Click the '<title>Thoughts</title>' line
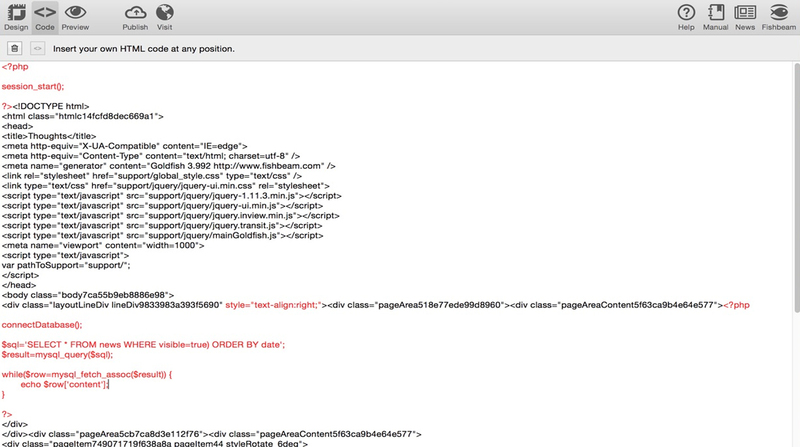Image resolution: width=800 pixels, height=447 pixels. click(x=49, y=136)
